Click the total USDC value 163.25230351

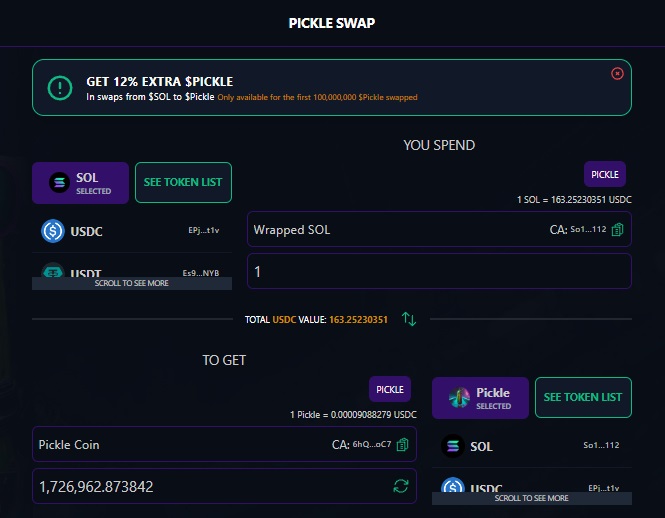click(358, 320)
